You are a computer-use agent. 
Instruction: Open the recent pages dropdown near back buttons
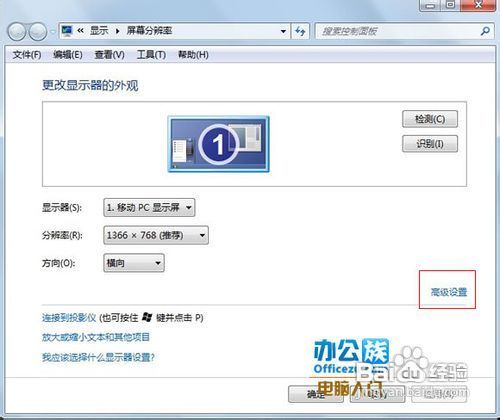click(x=53, y=32)
